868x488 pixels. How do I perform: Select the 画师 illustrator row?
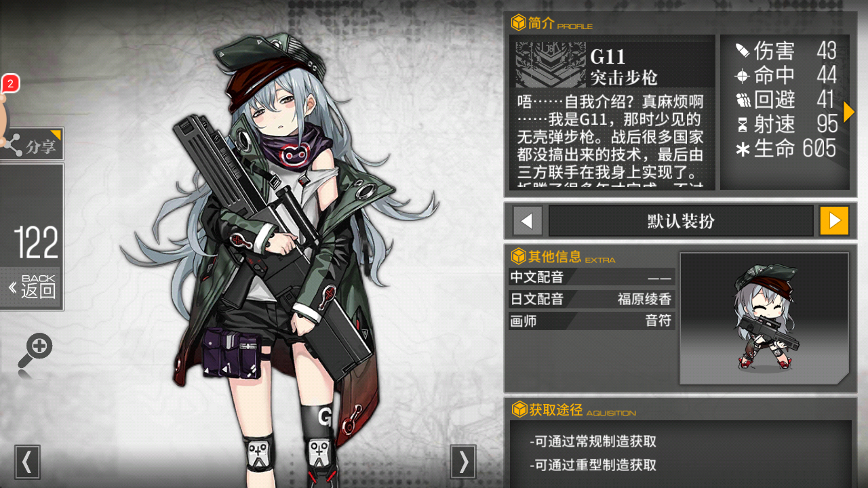pos(592,321)
